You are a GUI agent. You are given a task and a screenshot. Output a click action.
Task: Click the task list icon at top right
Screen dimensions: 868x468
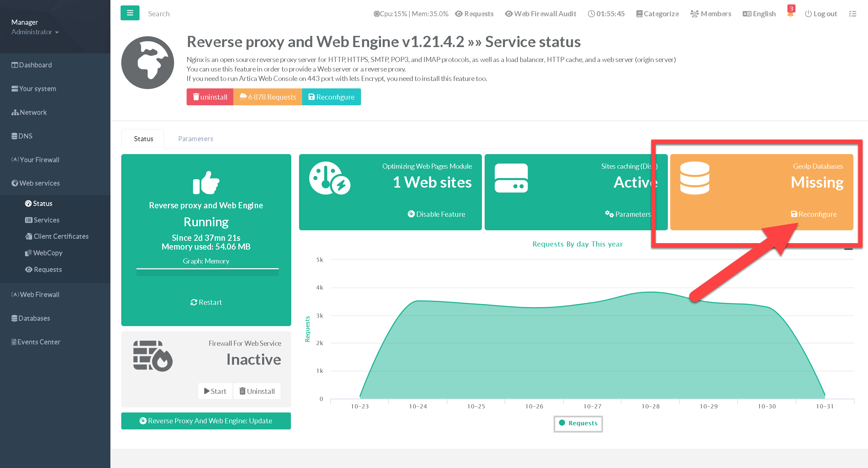pos(852,14)
